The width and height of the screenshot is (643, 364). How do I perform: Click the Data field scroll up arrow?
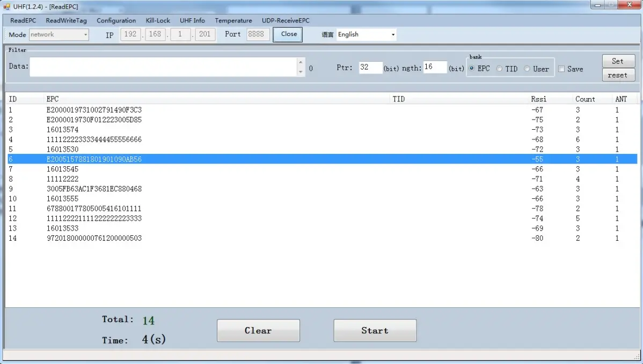pos(301,62)
